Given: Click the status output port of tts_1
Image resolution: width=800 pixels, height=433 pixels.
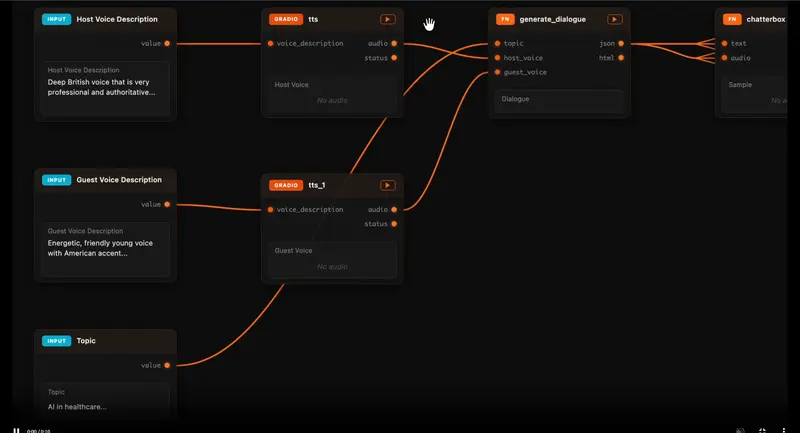Looking at the screenshot, I should 395,224.
